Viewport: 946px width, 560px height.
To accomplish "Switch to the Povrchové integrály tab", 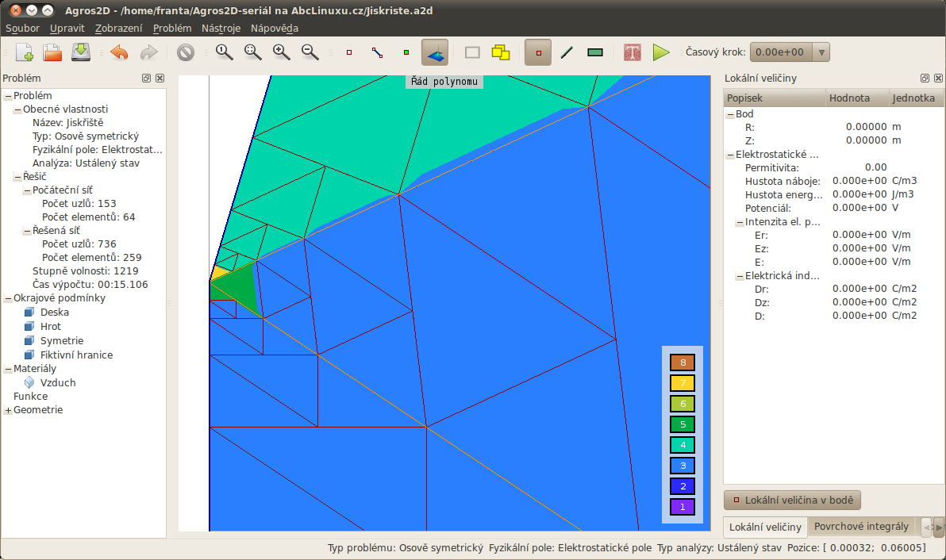I will pyautogui.click(x=861, y=526).
